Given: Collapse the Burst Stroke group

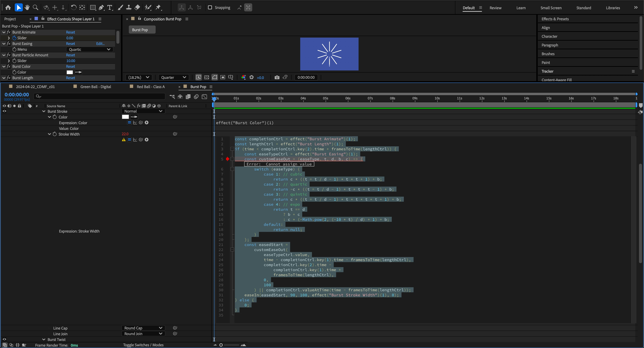Looking at the screenshot, I should tap(44, 111).
